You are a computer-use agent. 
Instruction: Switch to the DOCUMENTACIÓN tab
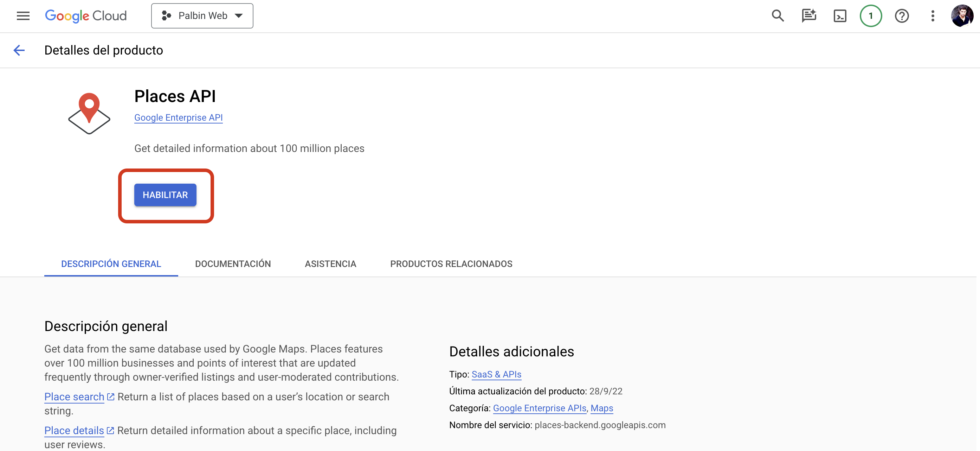point(233,264)
